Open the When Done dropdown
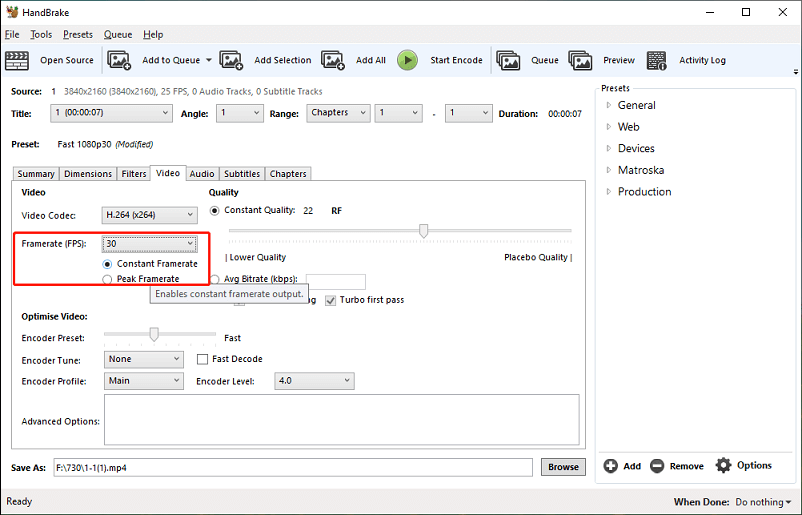 [x=763, y=502]
